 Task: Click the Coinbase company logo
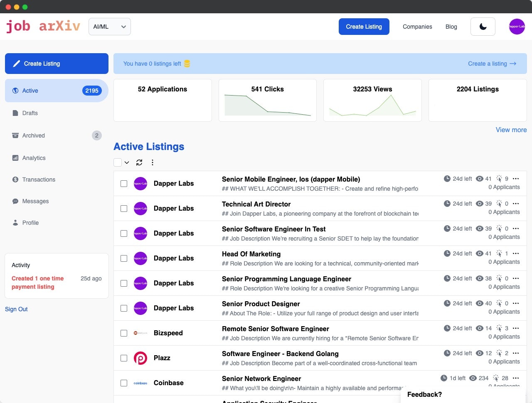pyautogui.click(x=140, y=383)
